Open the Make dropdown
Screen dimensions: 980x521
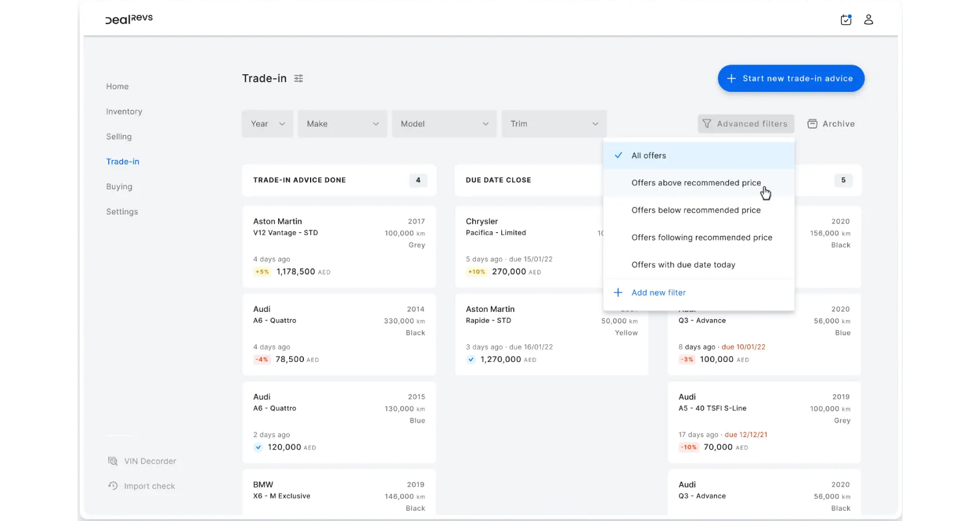click(342, 124)
